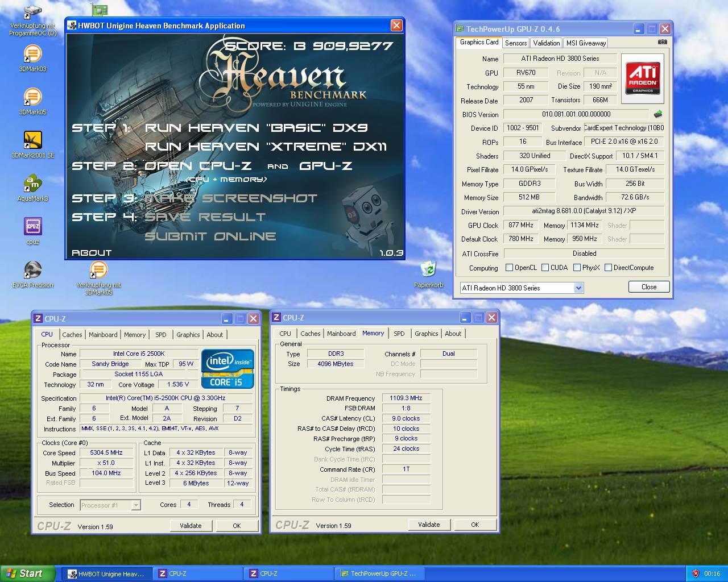
Task: Click the GPU Clock 877 MHz field
Action: tap(521, 225)
